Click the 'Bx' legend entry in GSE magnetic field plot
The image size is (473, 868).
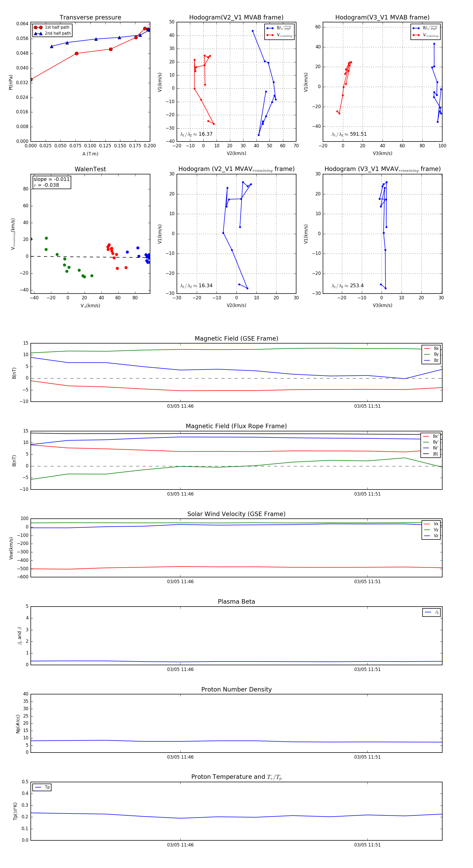431,349
